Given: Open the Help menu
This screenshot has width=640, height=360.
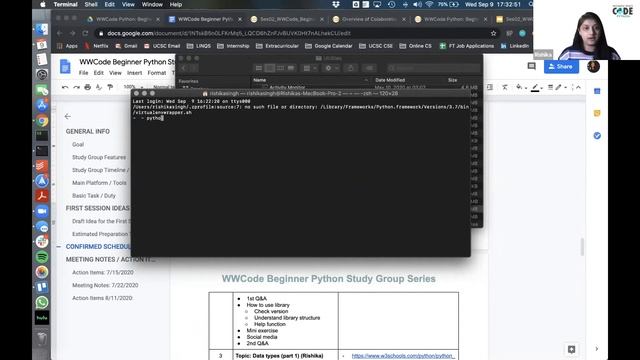Looking at the screenshot, I should (x=176, y=4).
